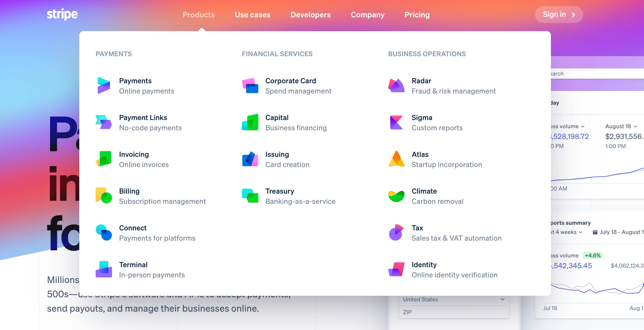Click the Payment Links icon

pos(104,122)
